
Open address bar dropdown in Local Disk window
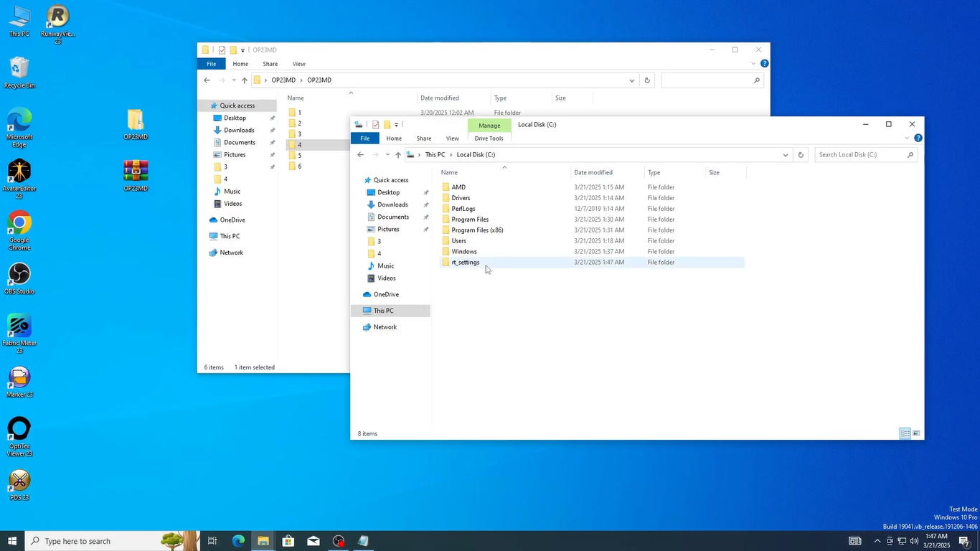[x=785, y=155]
